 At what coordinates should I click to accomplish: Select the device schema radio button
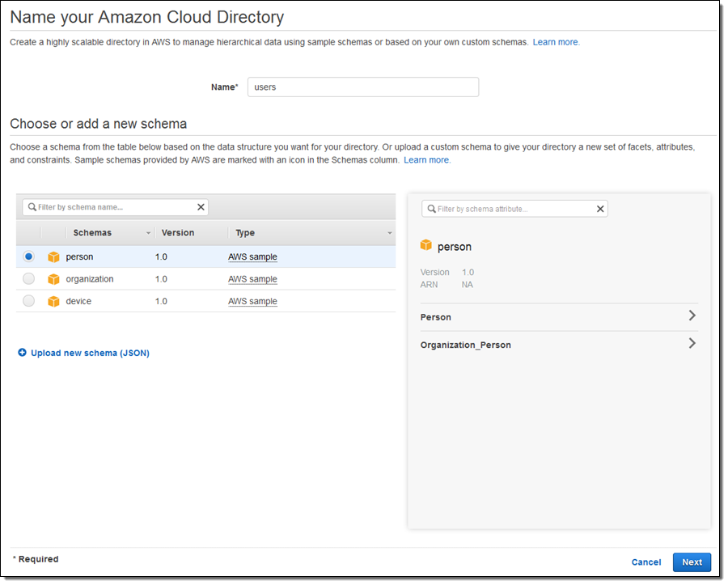point(29,301)
